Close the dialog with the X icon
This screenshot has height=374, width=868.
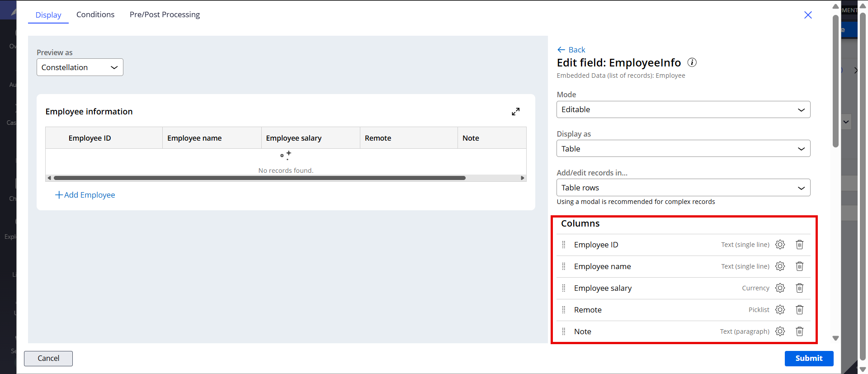(808, 15)
